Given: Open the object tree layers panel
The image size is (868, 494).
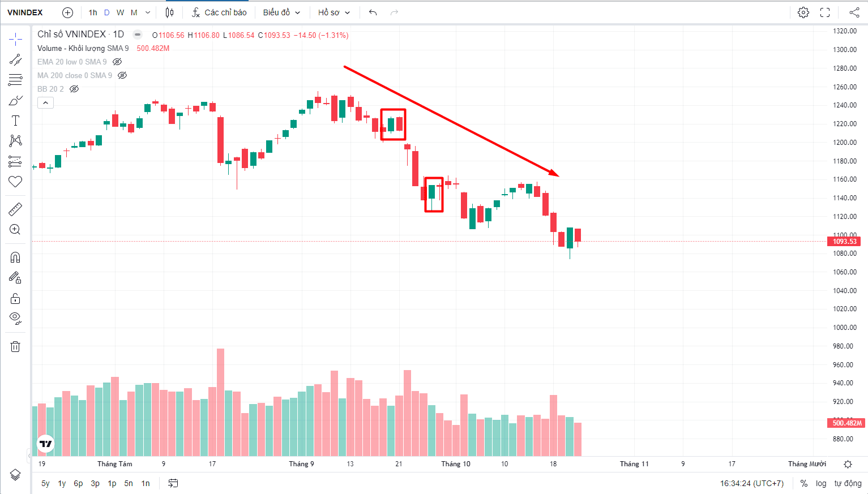Looking at the screenshot, I should [x=15, y=475].
